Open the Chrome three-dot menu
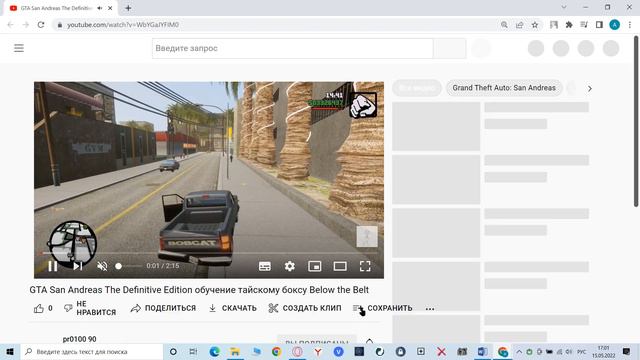 (x=630, y=25)
